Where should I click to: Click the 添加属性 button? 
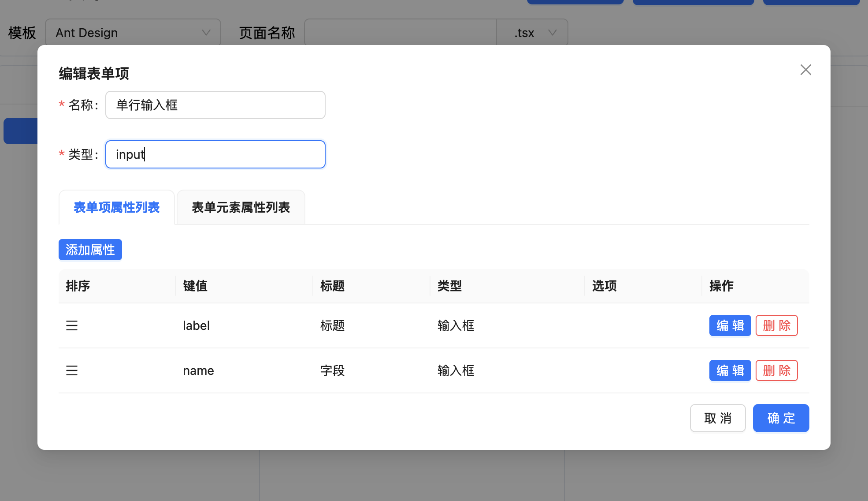[90, 250]
